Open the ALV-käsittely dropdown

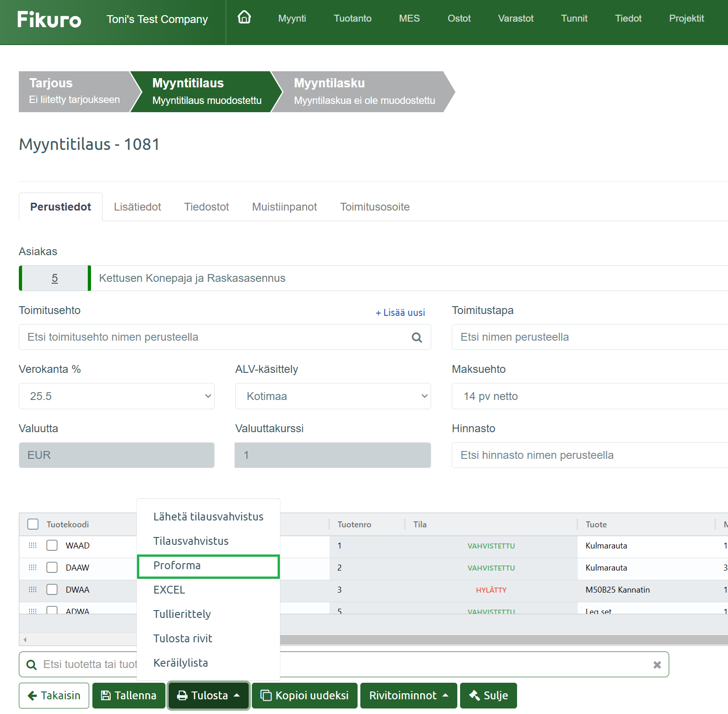click(333, 396)
